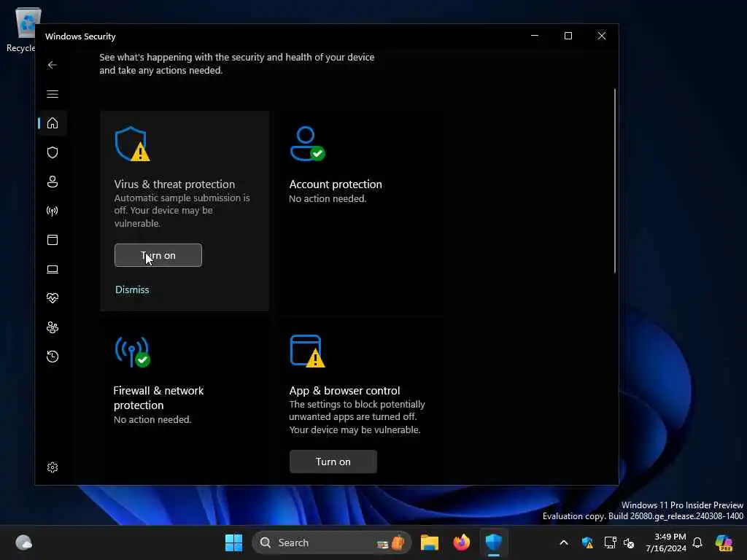Image resolution: width=747 pixels, height=560 pixels.
Task: Click the vertical scrollbar in Windows Security
Action: 615,181
